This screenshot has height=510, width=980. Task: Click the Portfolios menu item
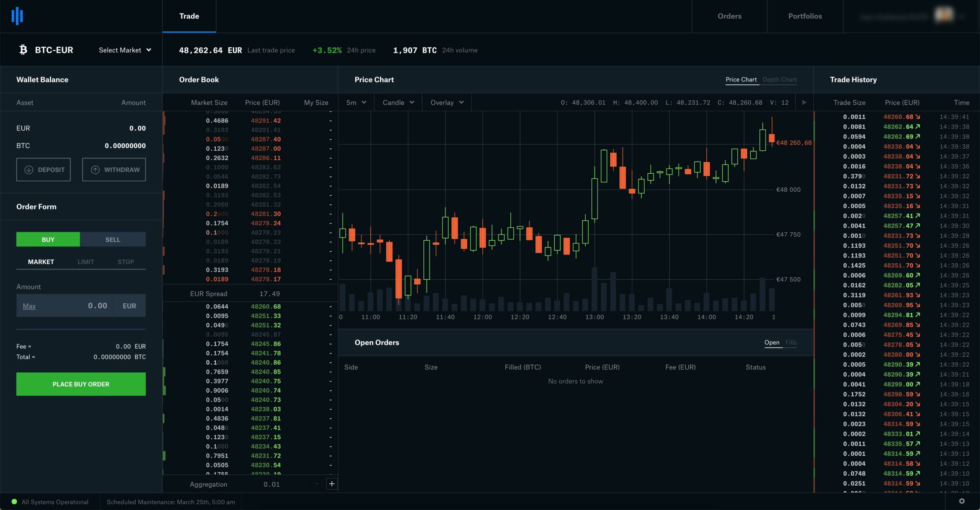click(805, 16)
